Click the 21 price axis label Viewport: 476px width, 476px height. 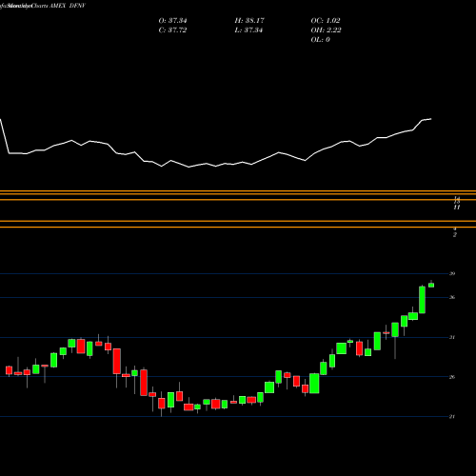[452, 417]
